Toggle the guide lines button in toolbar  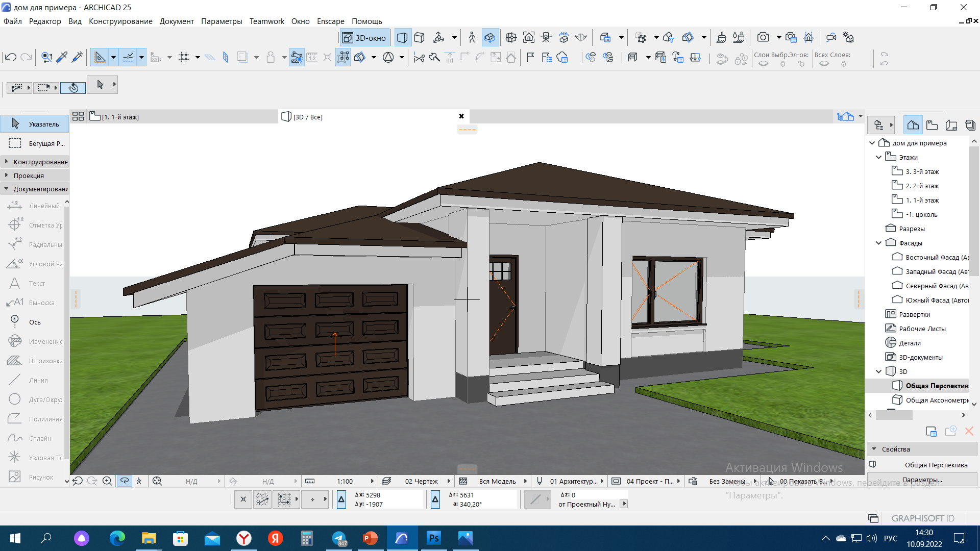coord(100,57)
